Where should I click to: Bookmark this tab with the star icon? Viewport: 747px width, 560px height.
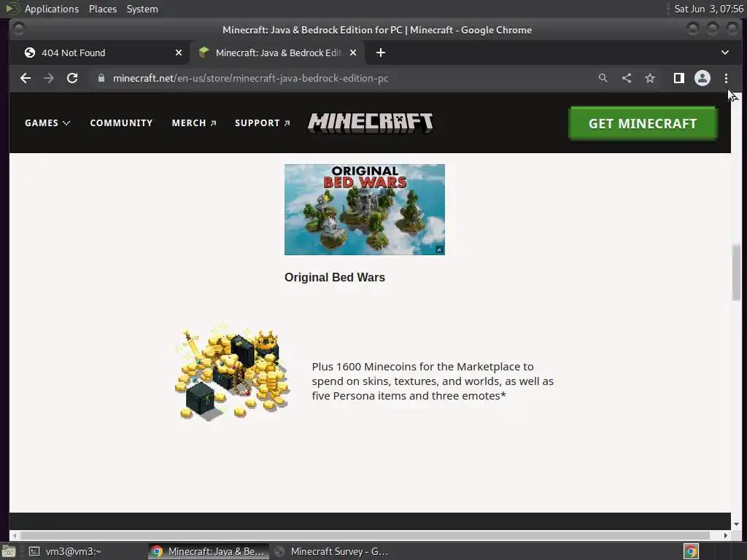coord(650,78)
